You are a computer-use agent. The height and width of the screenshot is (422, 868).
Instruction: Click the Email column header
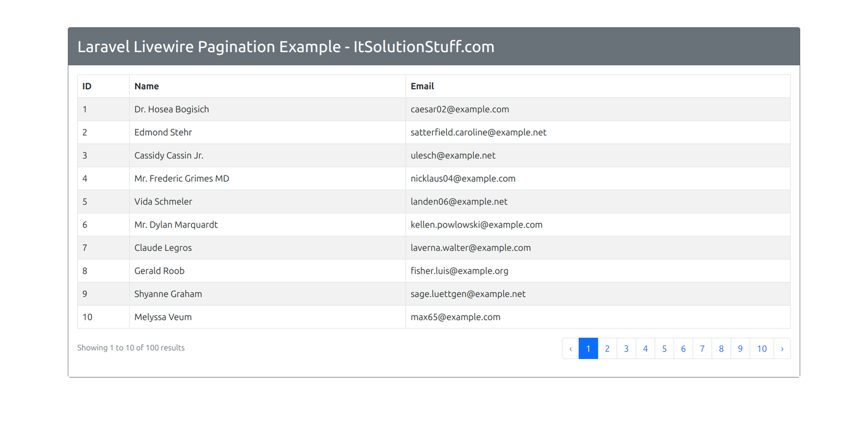pyautogui.click(x=422, y=86)
